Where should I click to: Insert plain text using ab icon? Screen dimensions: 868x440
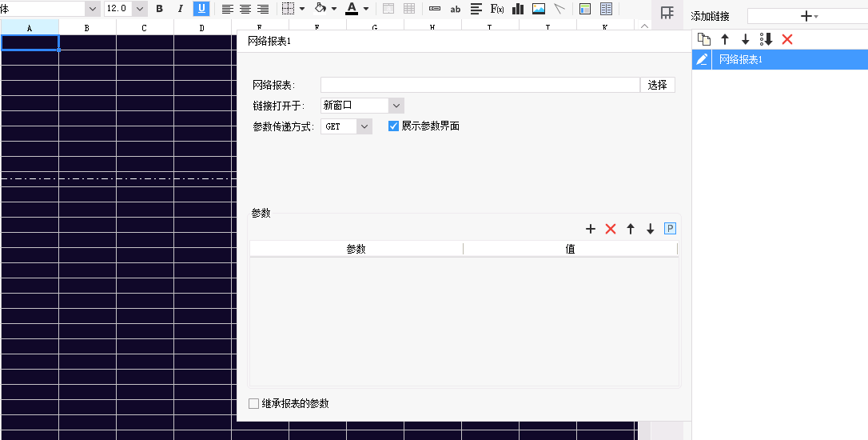pyautogui.click(x=455, y=9)
